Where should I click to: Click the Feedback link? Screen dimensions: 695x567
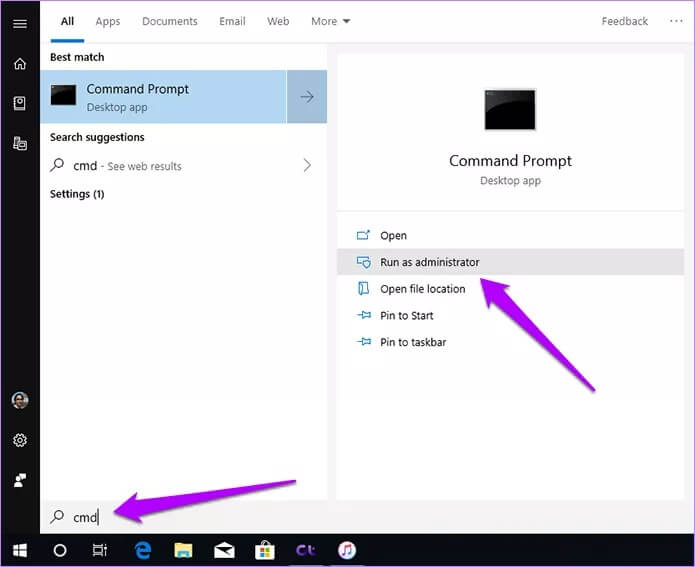[625, 21]
